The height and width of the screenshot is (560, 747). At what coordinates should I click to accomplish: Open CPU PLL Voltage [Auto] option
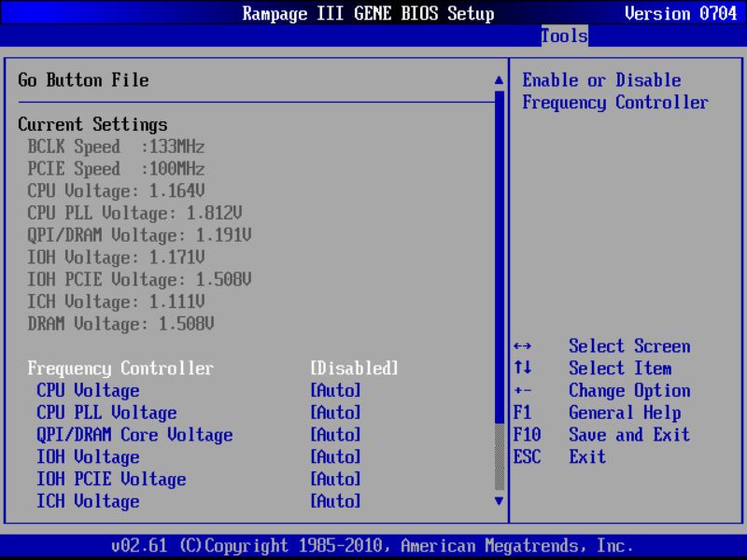[x=335, y=413]
